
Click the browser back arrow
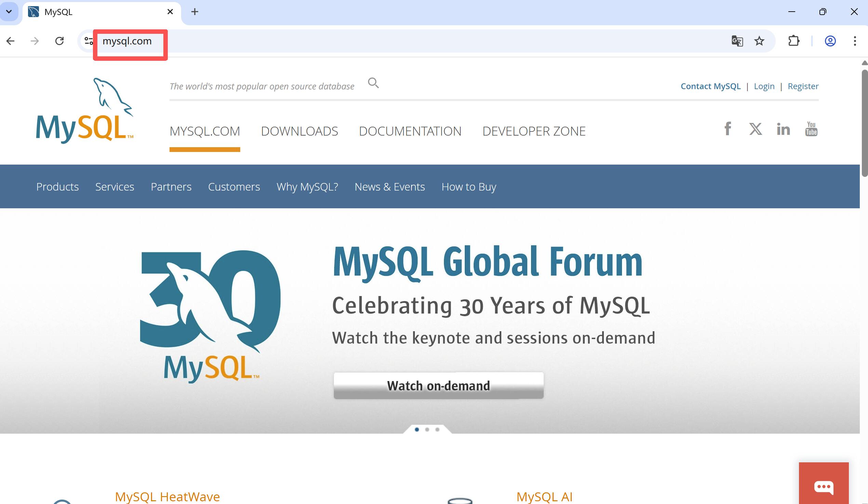(x=10, y=41)
